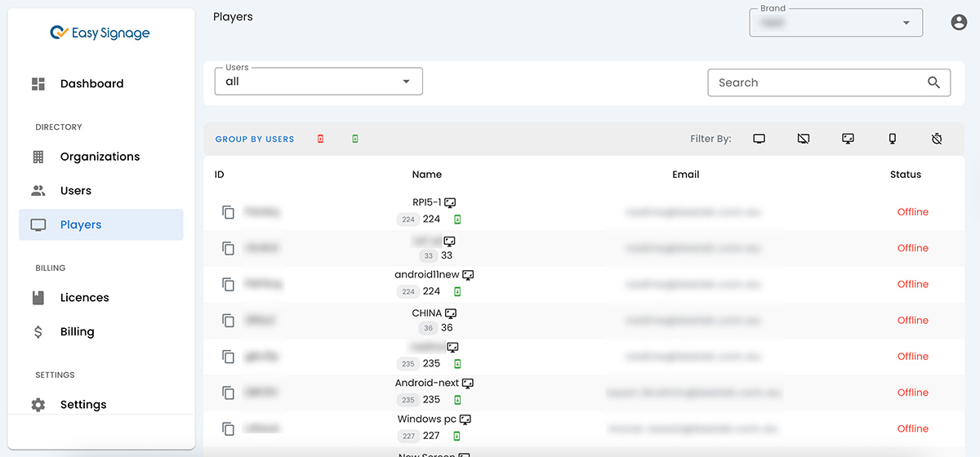
Task: Open the Android-next player name
Action: 426,383
